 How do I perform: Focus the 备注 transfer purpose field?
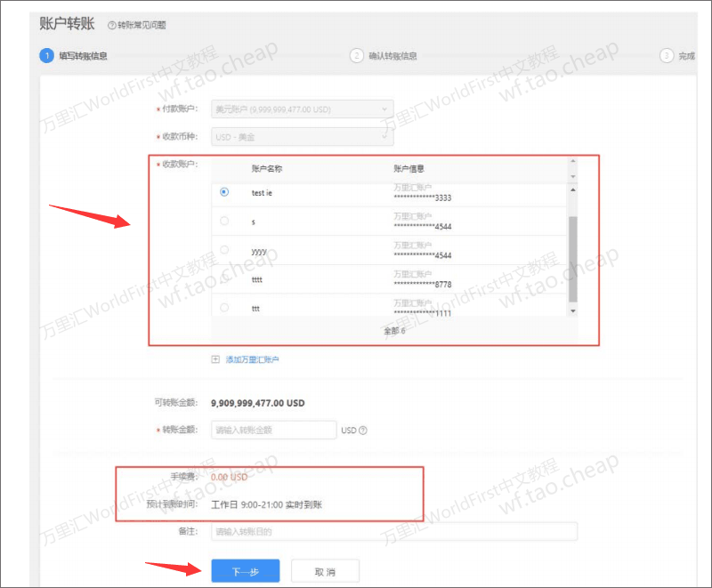tap(394, 531)
